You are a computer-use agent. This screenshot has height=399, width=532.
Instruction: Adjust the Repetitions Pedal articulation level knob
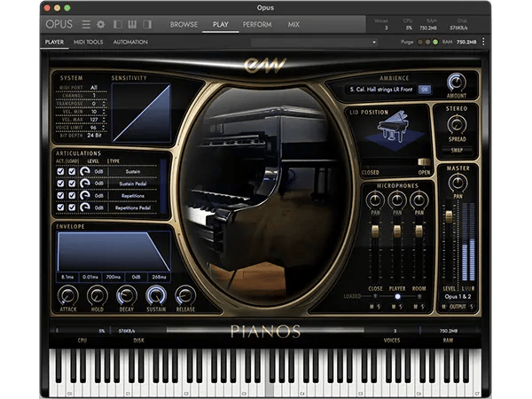(85, 207)
